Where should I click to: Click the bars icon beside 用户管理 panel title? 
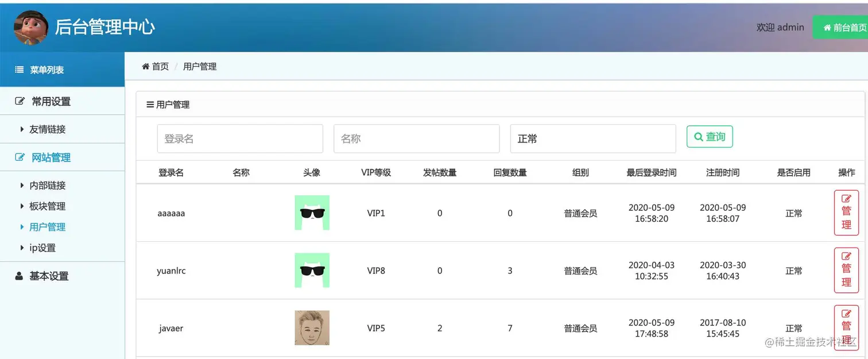pos(150,105)
